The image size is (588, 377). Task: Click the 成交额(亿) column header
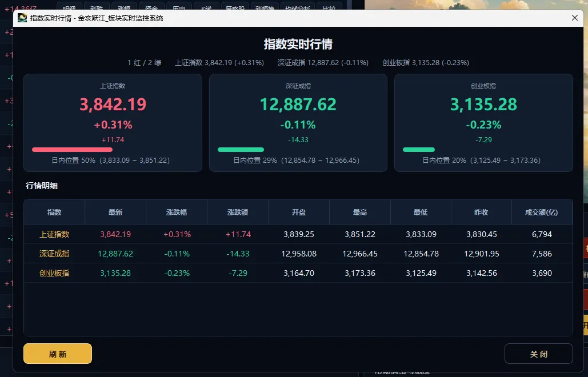point(542,212)
